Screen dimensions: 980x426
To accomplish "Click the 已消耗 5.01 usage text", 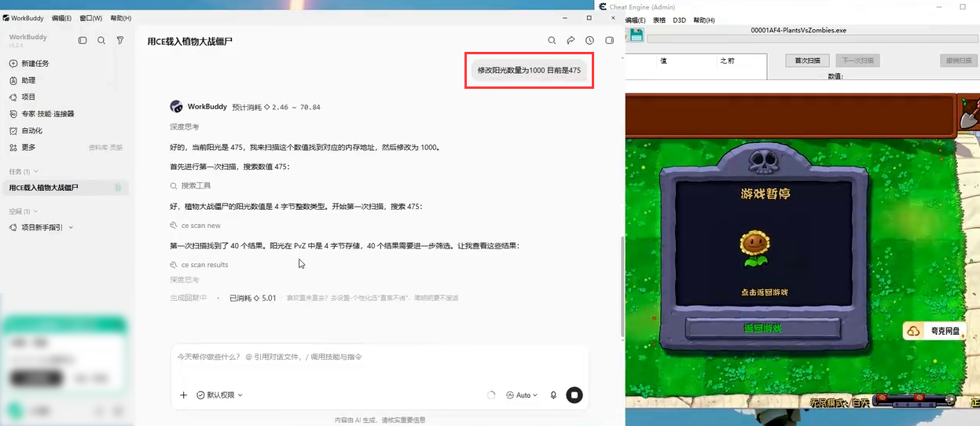I will point(252,299).
